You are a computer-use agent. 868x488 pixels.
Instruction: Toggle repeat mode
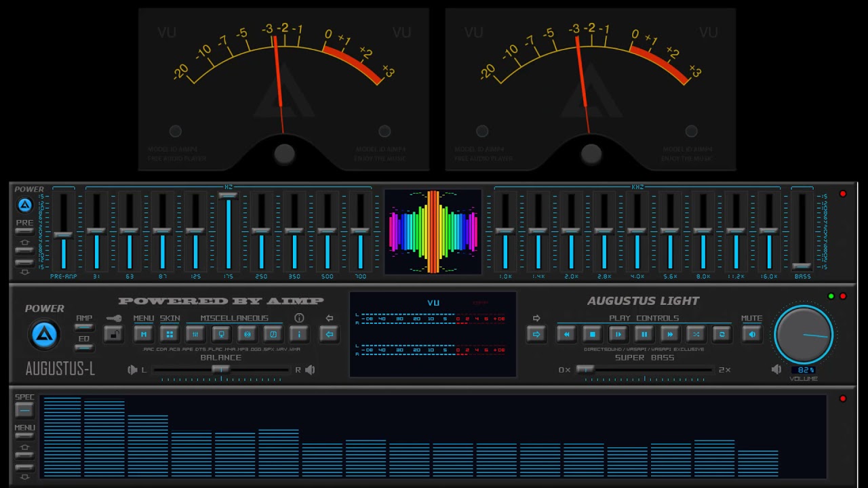722,334
